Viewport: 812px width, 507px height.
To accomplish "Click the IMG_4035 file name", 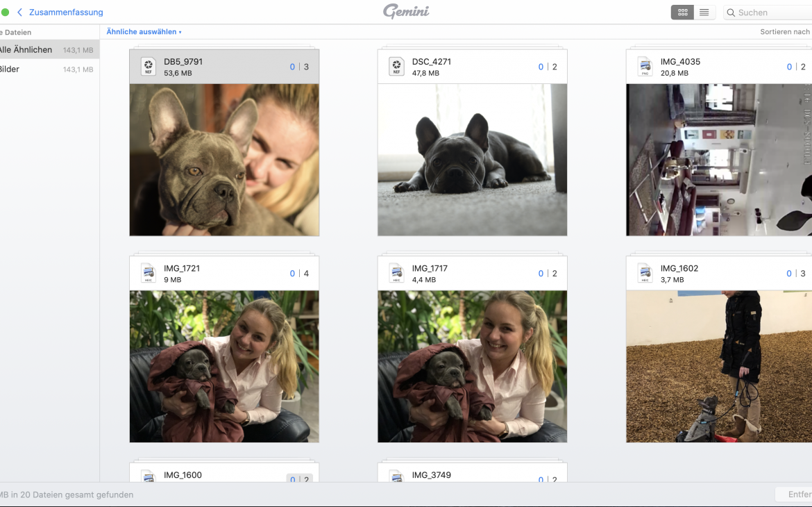I will [x=680, y=62].
